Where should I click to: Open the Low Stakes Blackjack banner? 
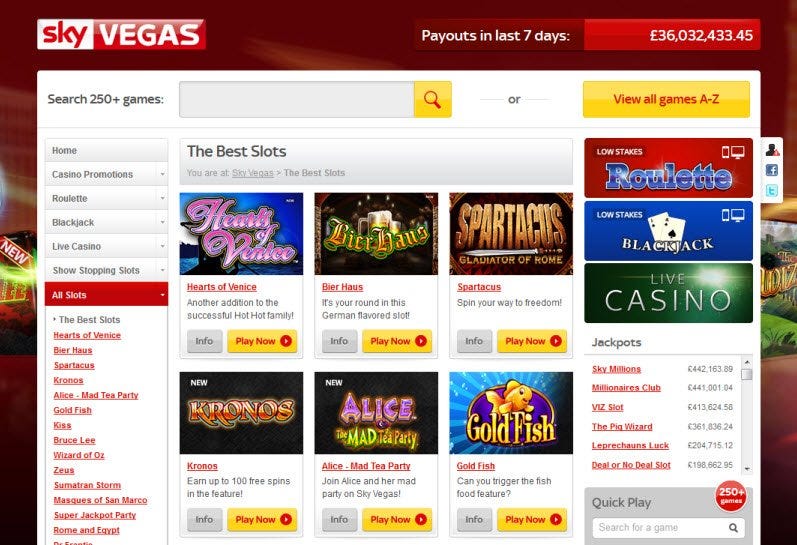(x=668, y=231)
